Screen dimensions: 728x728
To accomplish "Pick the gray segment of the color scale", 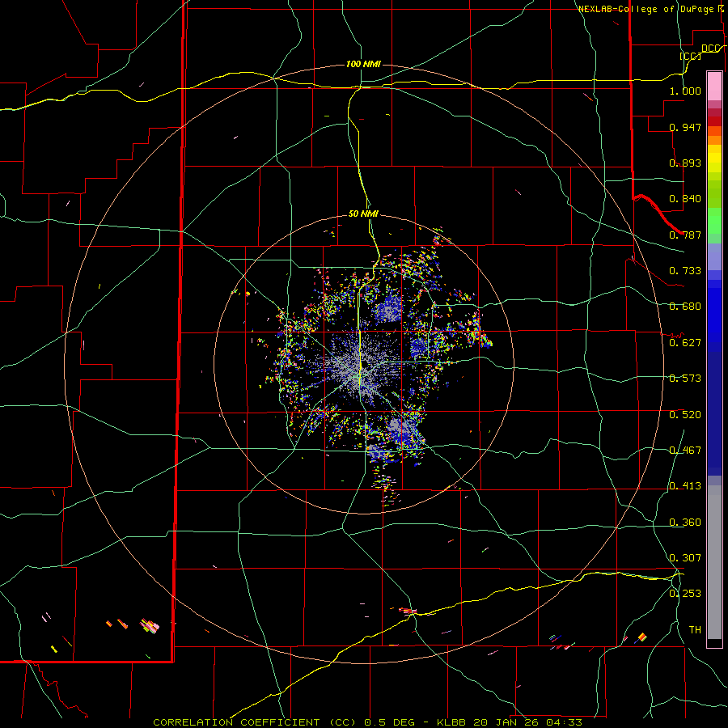I will 714,562.
